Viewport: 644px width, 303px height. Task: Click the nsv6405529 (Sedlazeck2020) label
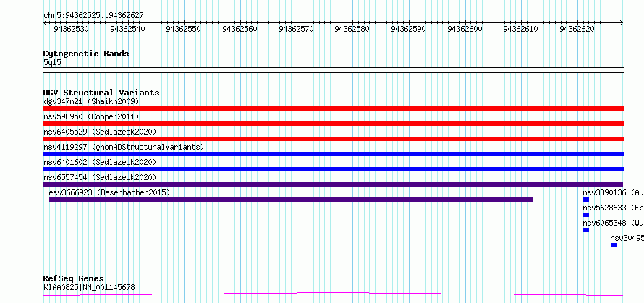click(100, 132)
